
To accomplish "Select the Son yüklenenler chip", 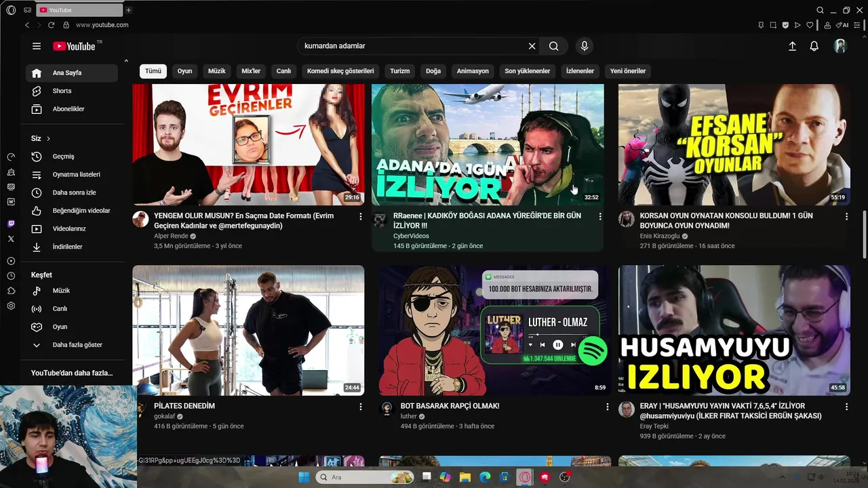I will [x=528, y=71].
